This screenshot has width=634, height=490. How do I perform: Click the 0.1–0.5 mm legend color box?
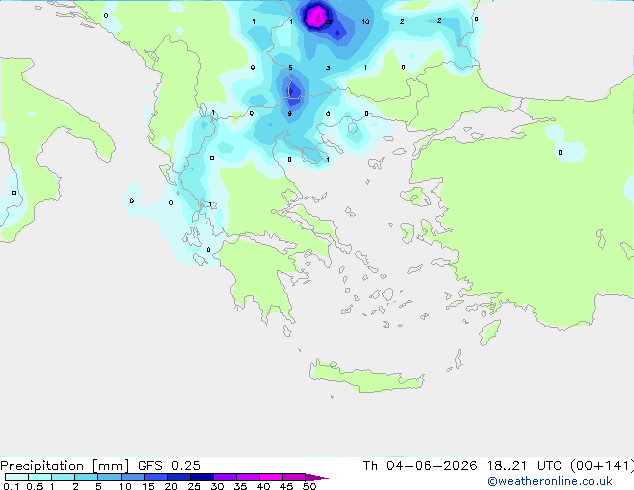[x=17, y=477]
